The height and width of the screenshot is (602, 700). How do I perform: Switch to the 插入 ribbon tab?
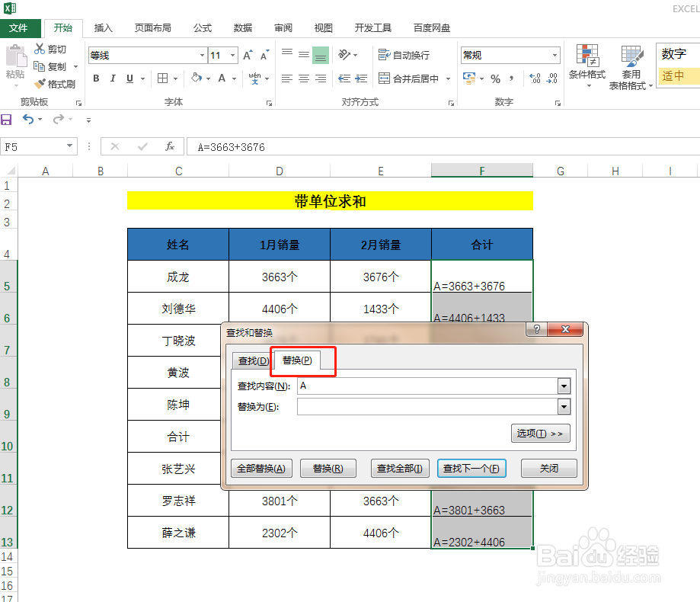[103, 27]
